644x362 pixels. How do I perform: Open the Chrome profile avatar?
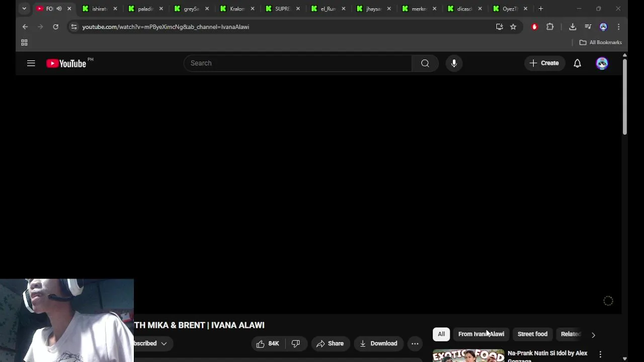point(603,27)
